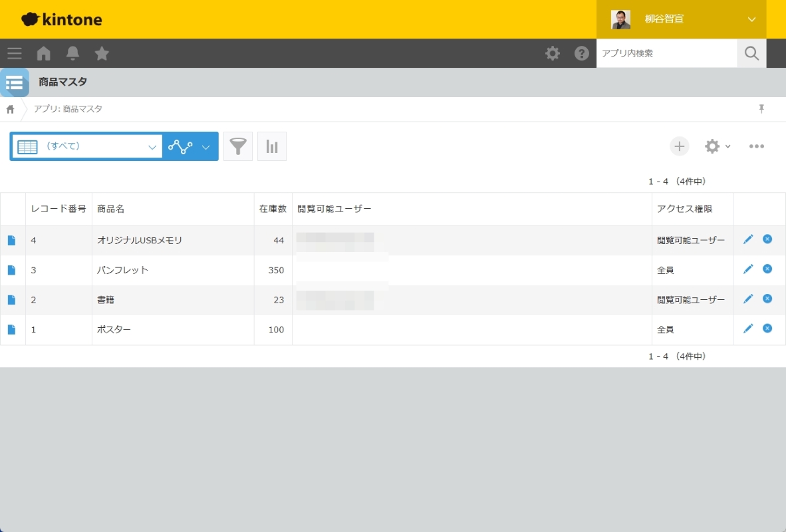Click the アプリ: 商品マスタ breadcrumb link
Image resolution: width=786 pixels, height=532 pixels.
click(x=68, y=109)
